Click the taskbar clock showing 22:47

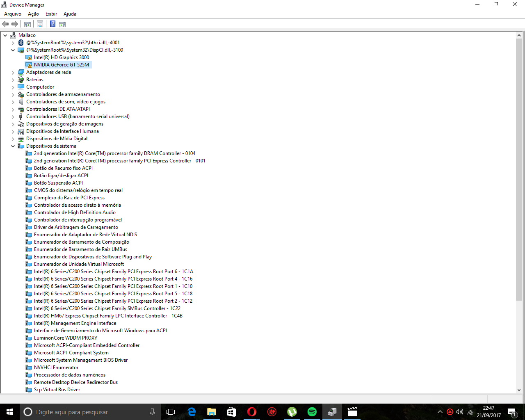[488, 412]
